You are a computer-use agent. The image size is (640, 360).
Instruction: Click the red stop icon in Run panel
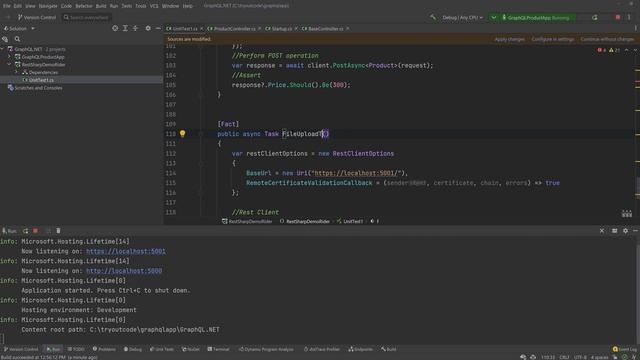(36, 231)
